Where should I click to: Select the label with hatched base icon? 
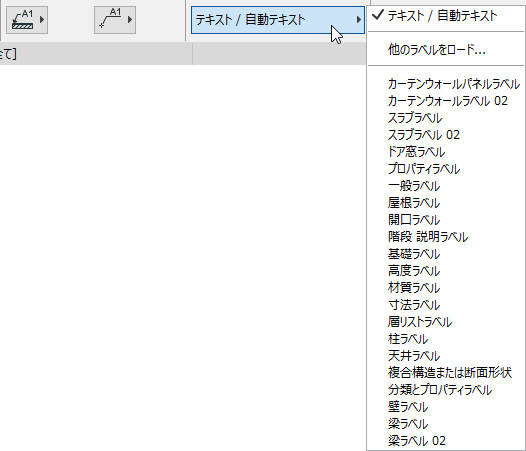pos(27,20)
